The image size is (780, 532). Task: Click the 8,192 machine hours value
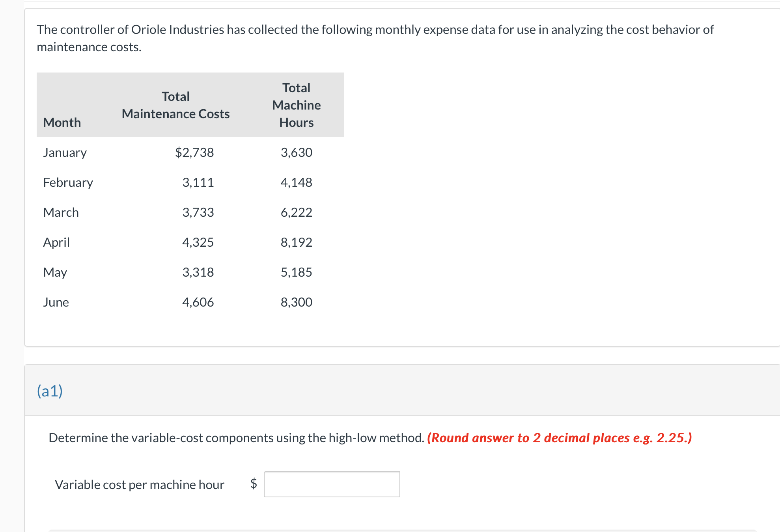point(296,242)
